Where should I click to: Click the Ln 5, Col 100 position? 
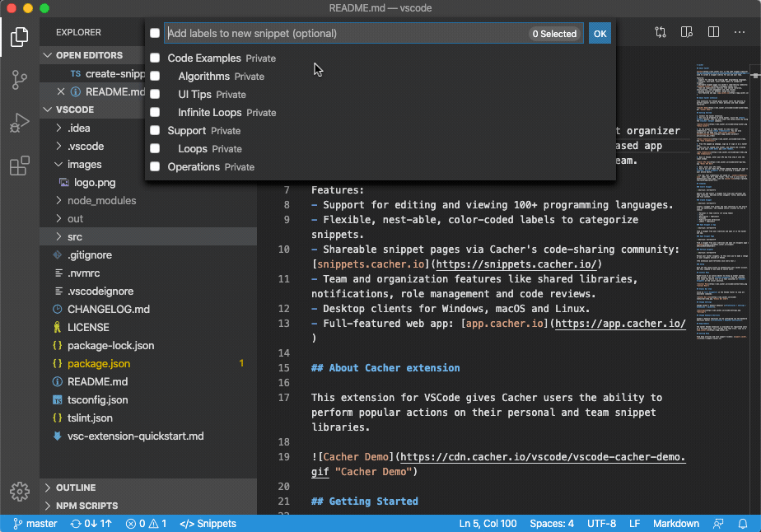point(488,524)
